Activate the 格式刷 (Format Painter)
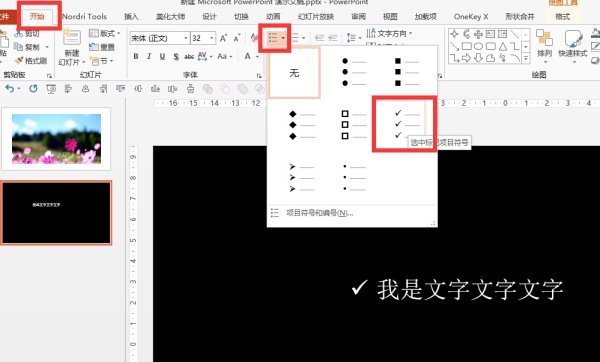The height and width of the screenshot is (362, 600). (31, 60)
